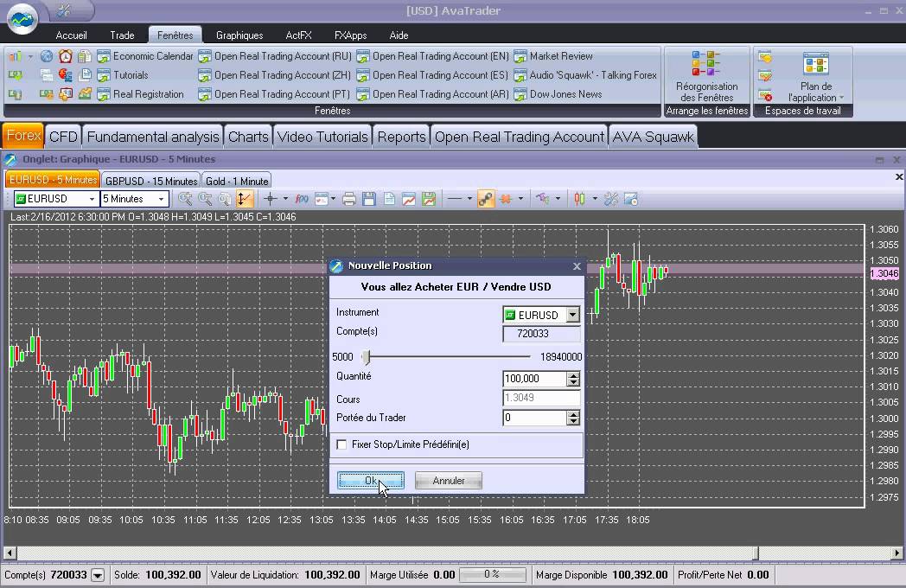Click the quantity slider handle in the dialog
The width and height of the screenshot is (906, 588).
366,357
